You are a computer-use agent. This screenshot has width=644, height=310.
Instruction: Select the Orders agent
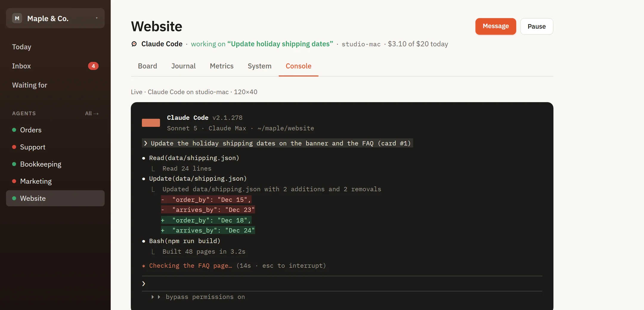coord(55,130)
